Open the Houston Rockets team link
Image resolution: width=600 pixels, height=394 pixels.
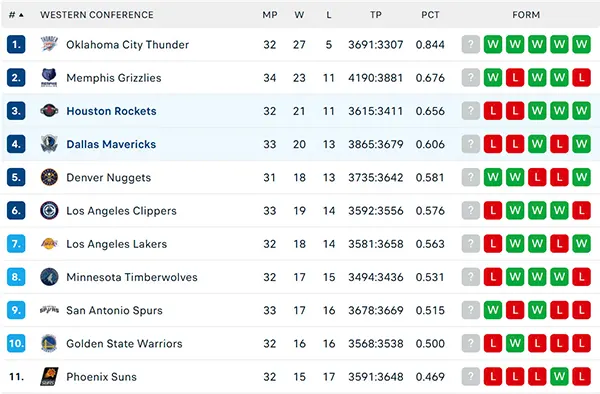pos(111,111)
